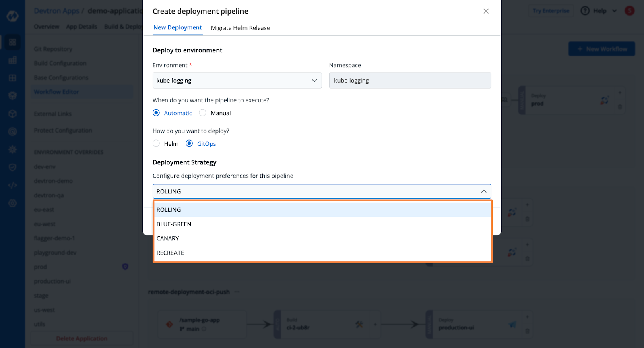644x348 pixels.
Task: Click git icon on sample-go-app source
Action: (x=169, y=324)
